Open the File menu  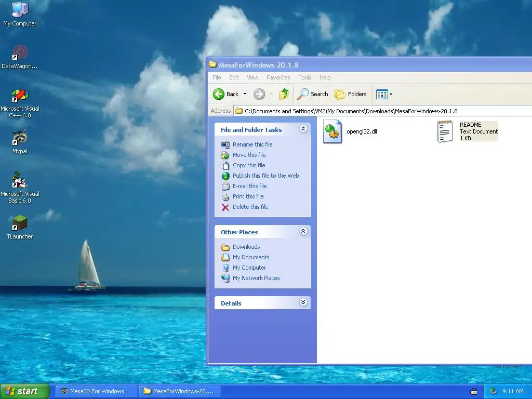217,77
